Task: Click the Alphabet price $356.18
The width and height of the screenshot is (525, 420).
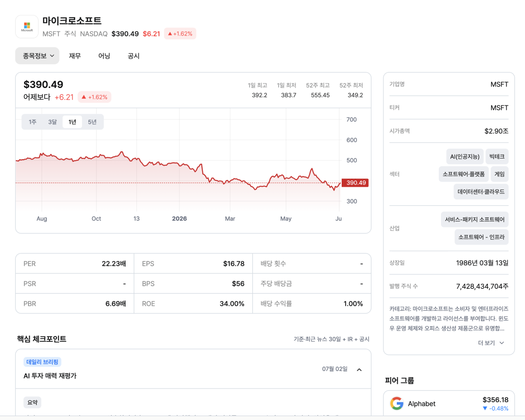Action: 495,400
